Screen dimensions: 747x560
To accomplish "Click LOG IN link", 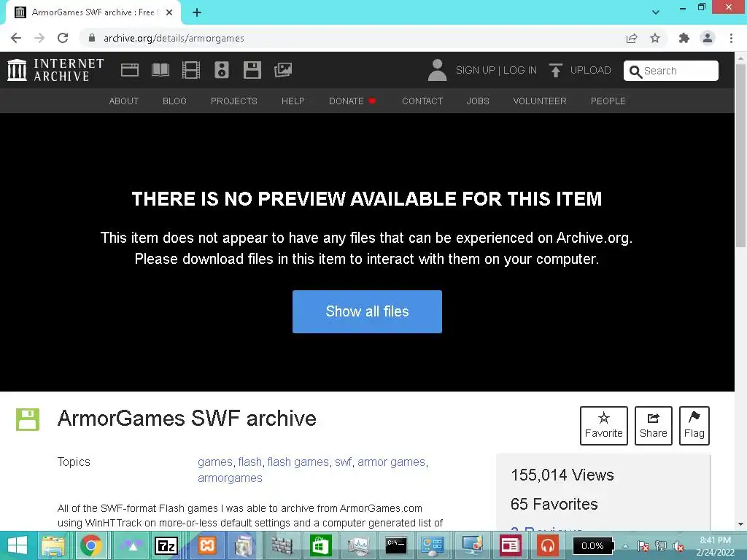I will [519, 70].
